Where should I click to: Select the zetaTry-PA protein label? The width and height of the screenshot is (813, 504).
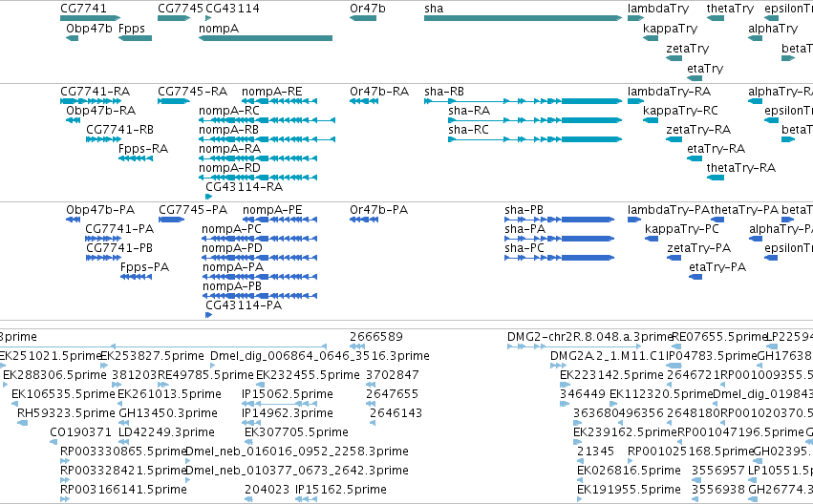point(699,248)
